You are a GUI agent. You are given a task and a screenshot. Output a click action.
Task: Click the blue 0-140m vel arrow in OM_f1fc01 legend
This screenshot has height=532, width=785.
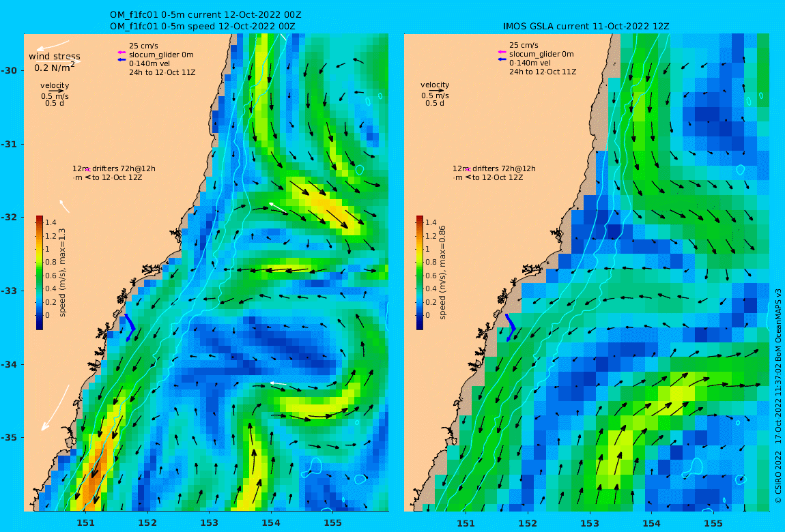click(121, 59)
